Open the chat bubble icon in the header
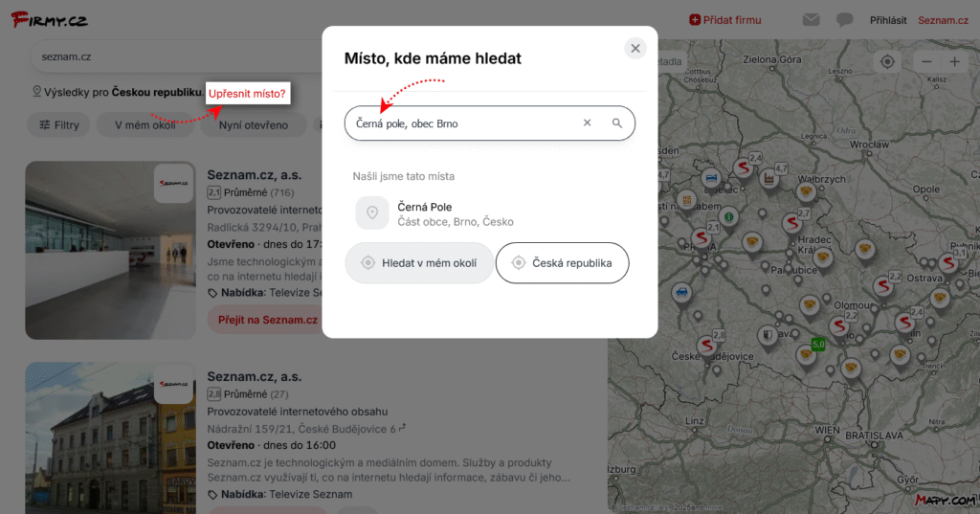 point(844,20)
